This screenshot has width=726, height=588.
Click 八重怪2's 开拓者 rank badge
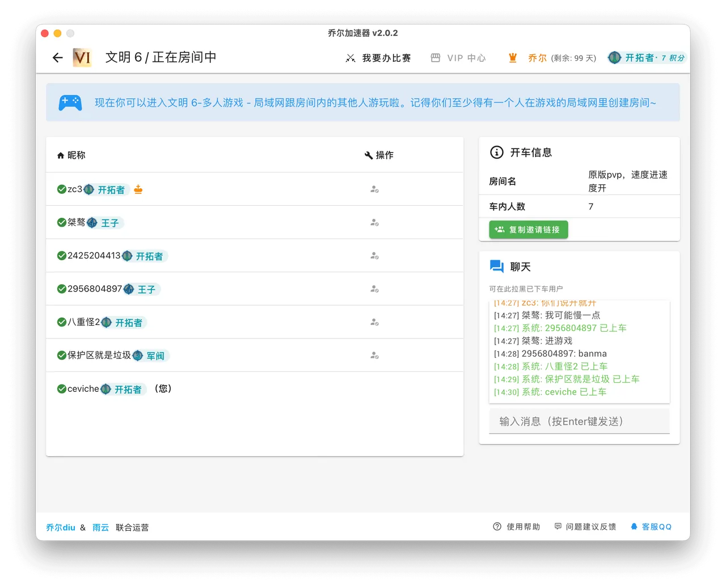click(x=124, y=322)
